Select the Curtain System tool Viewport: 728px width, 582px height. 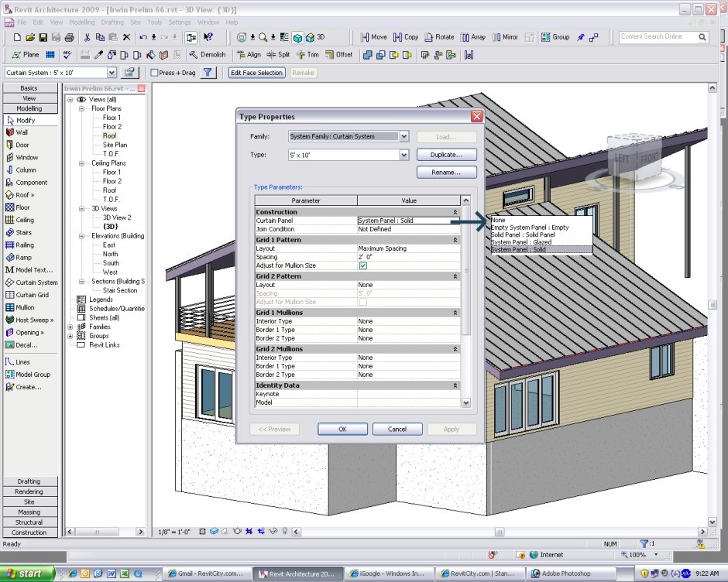coord(32,282)
